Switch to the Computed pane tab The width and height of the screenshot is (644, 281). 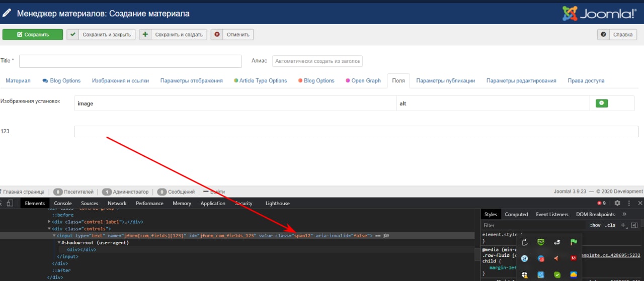point(516,214)
